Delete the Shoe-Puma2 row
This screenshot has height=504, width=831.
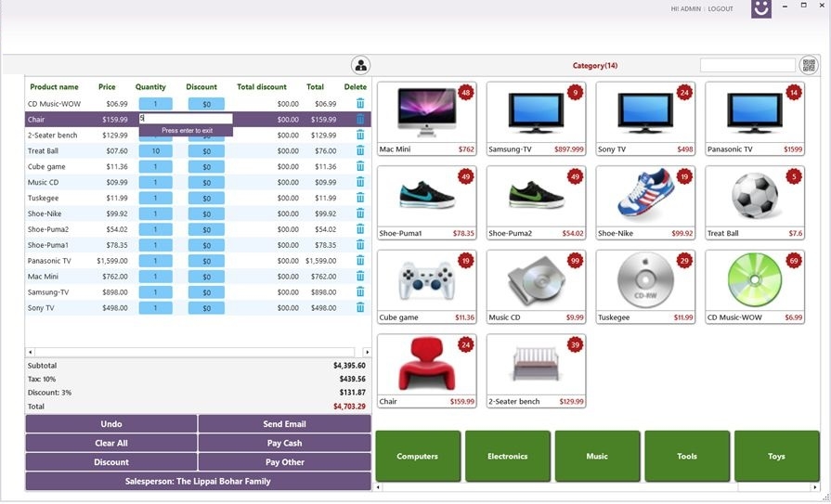360,229
